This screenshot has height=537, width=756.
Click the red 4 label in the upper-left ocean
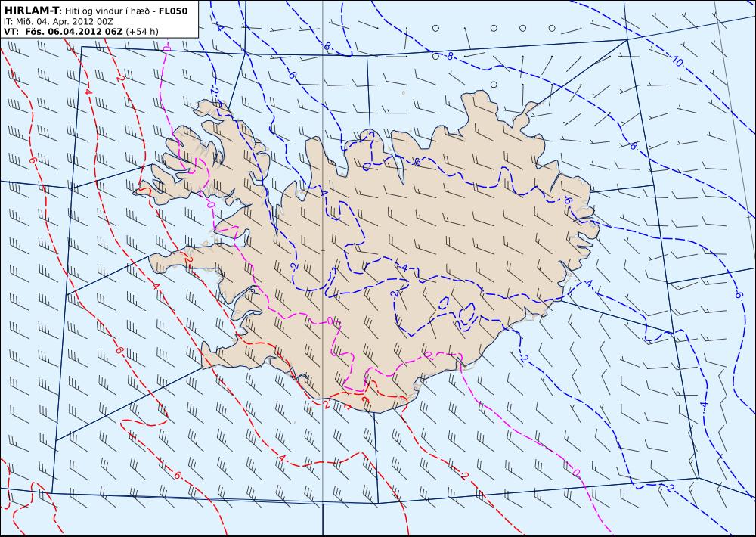[88, 92]
